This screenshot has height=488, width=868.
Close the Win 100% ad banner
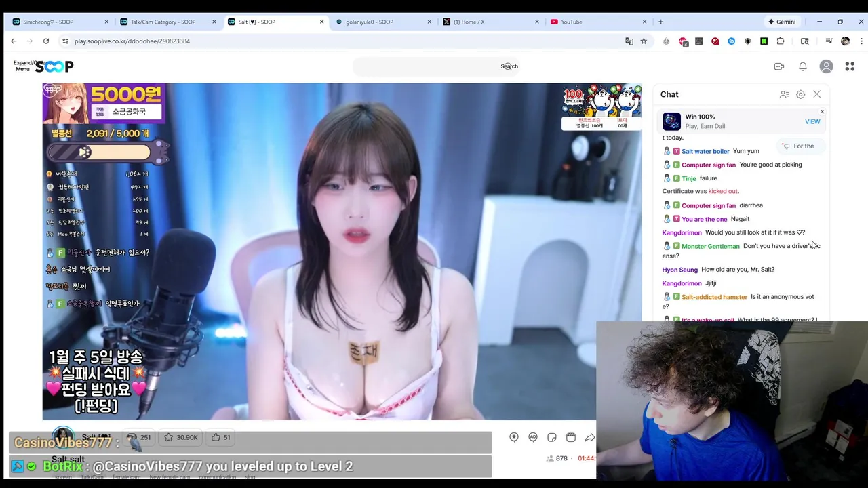pos(822,112)
